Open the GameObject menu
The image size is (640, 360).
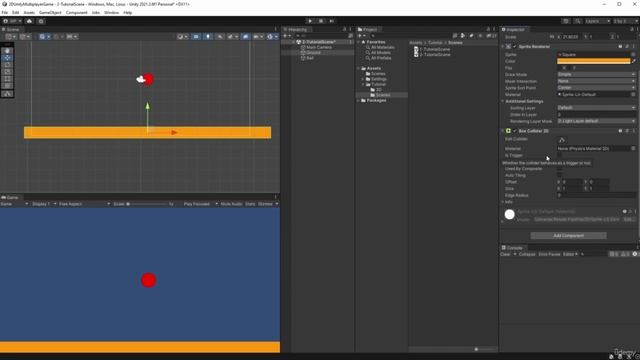click(x=50, y=13)
